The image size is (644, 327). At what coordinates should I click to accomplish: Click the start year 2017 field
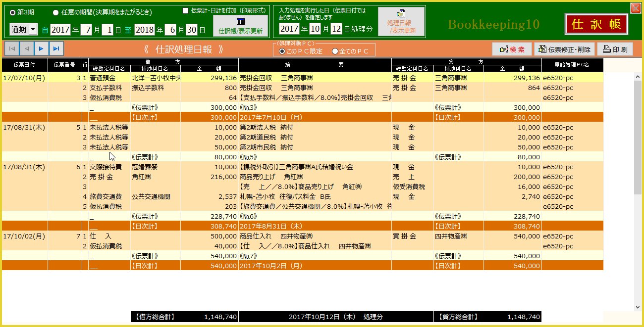tap(60, 30)
